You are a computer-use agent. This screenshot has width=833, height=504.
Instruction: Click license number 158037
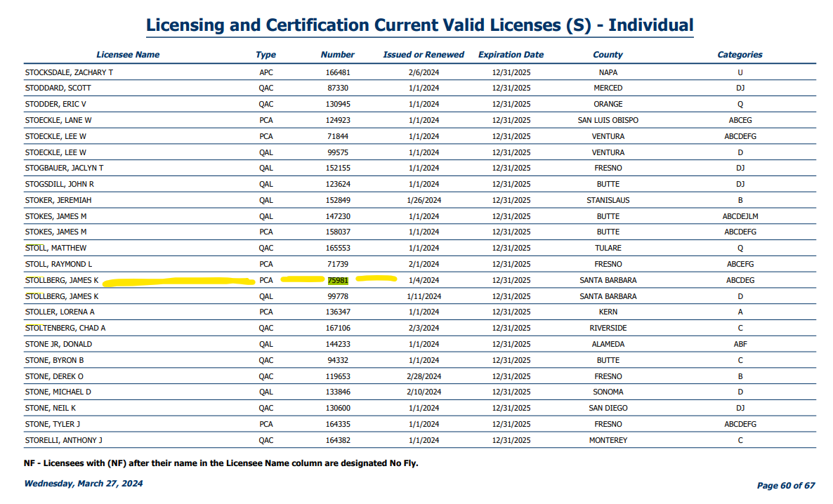[338, 232]
